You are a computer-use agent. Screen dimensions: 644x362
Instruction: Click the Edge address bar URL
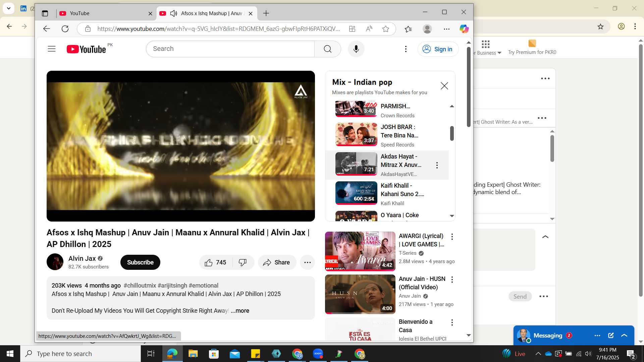click(218, 29)
